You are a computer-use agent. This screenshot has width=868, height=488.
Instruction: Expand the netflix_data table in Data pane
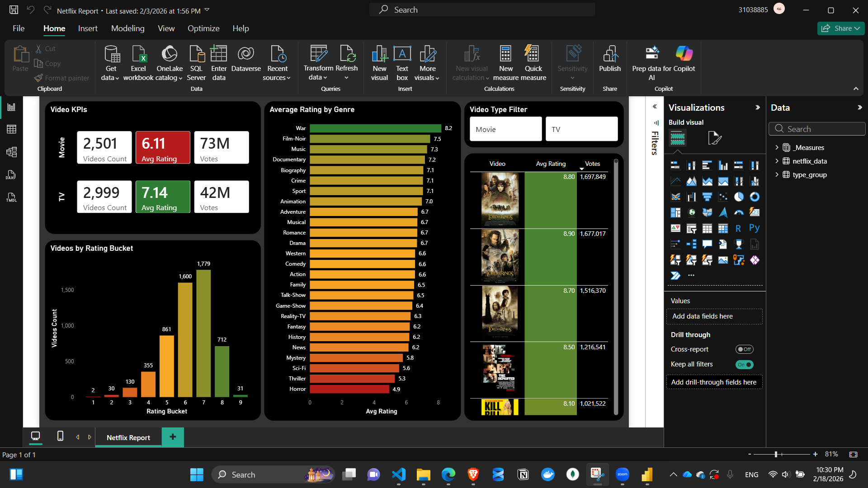(777, 161)
